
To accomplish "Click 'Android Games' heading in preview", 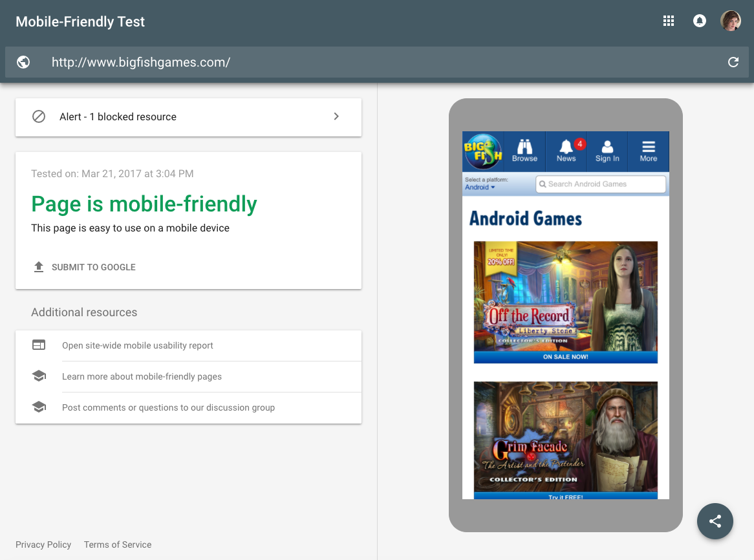I will pyautogui.click(x=526, y=219).
